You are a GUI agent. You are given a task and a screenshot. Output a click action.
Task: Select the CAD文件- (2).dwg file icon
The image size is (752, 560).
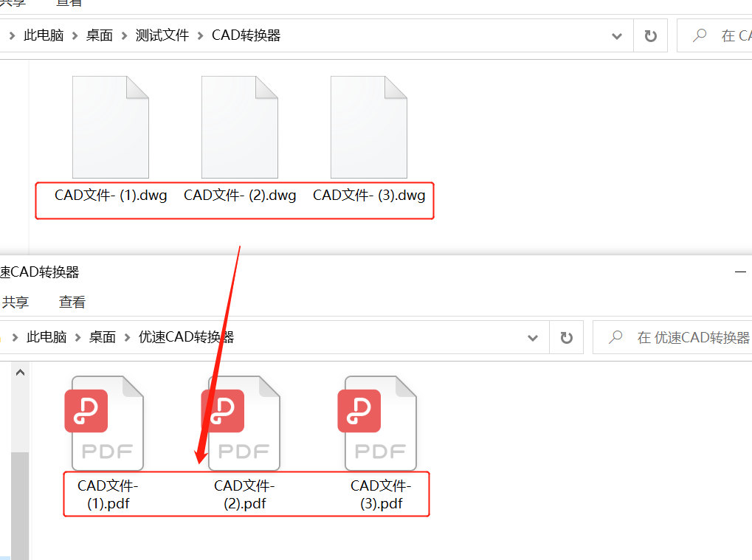pos(240,127)
